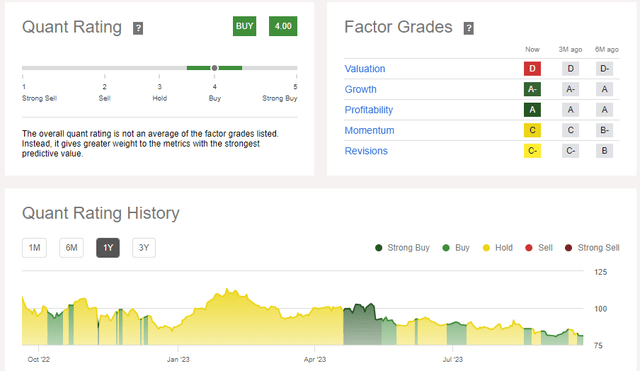Click the yellow C Momentum grade badge
The width and height of the screenshot is (640, 371).
coord(532,130)
